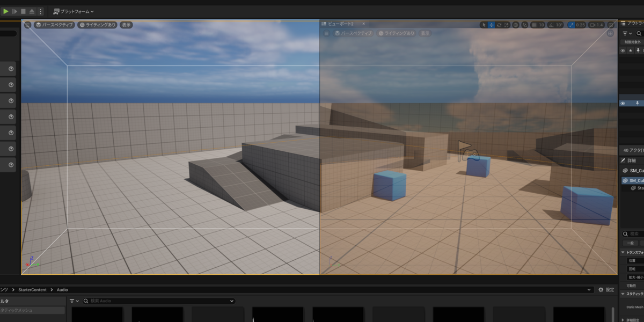Click the 回転 transform dropdown
Image resolution: width=644 pixels, height=322 pixels.
coord(635,269)
